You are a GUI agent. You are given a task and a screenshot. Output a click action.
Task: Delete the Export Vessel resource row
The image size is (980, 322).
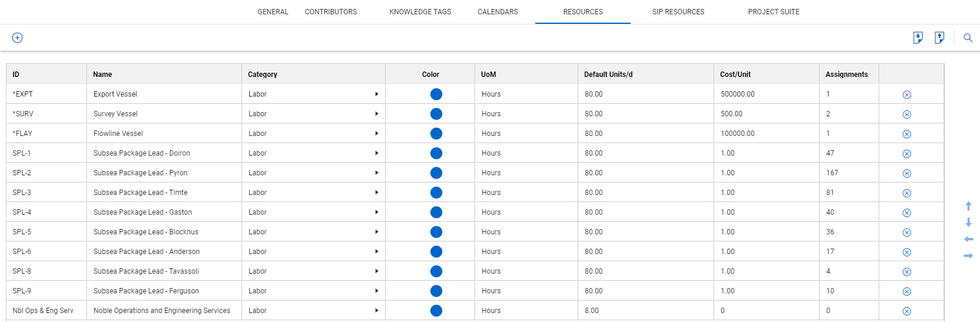[x=907, y=95]
